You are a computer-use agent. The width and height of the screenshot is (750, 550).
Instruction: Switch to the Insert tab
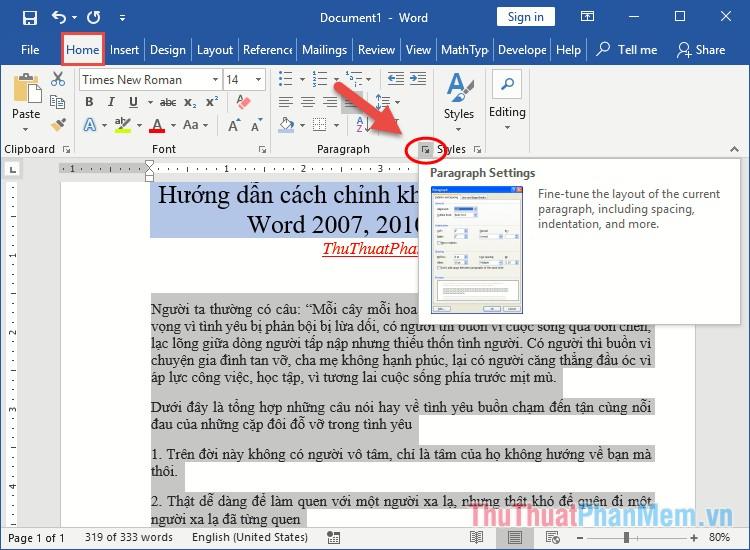coord(124,50)
